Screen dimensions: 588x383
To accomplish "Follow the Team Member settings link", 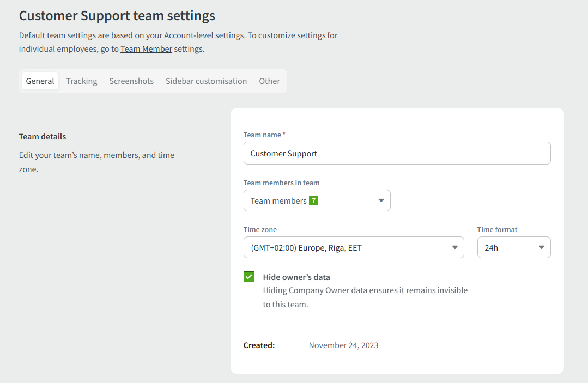I will 146,49.
